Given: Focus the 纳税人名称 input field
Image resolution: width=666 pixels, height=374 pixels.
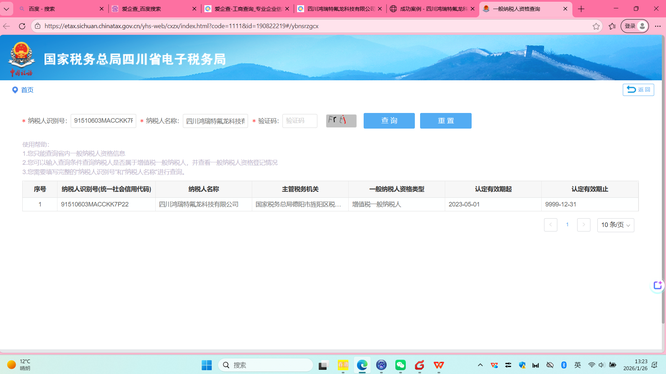Looking at the screenshot, I should tap(215, 121).
